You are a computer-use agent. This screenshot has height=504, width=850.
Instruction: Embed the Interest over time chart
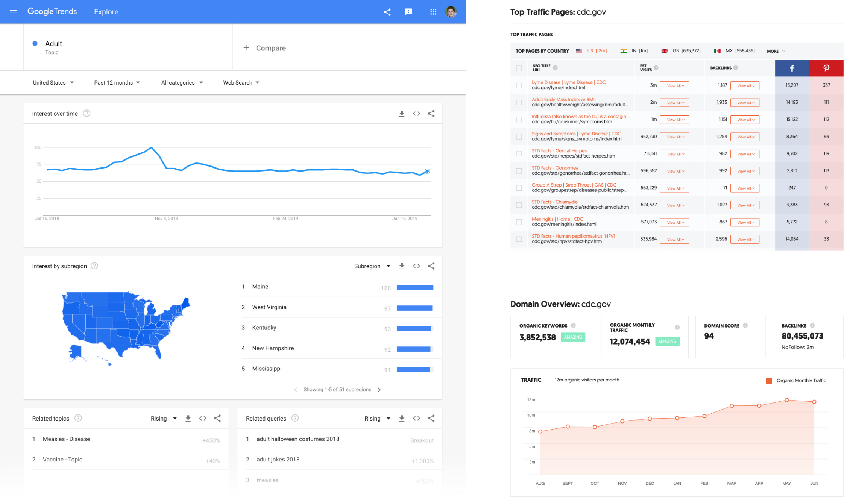pos(416,114)
